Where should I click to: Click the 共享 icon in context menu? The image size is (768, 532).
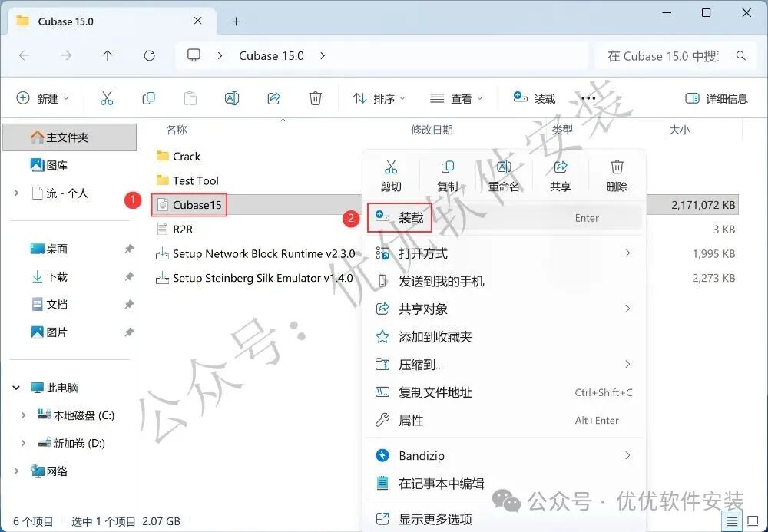tap(561, 167)
